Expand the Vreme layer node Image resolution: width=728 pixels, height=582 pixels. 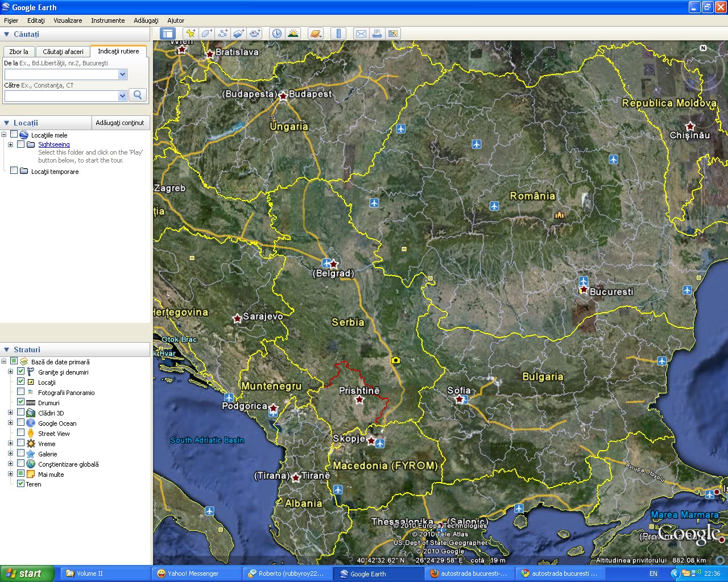[x=10, y=443]
